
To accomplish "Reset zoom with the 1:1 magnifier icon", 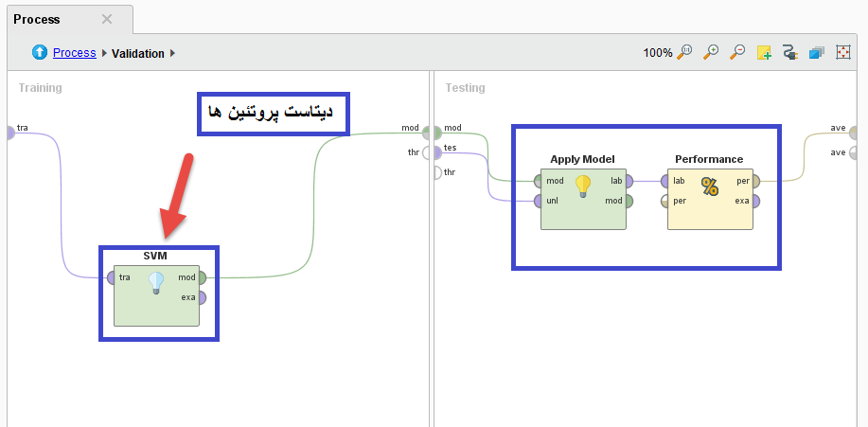I will [x=686, y=53].
